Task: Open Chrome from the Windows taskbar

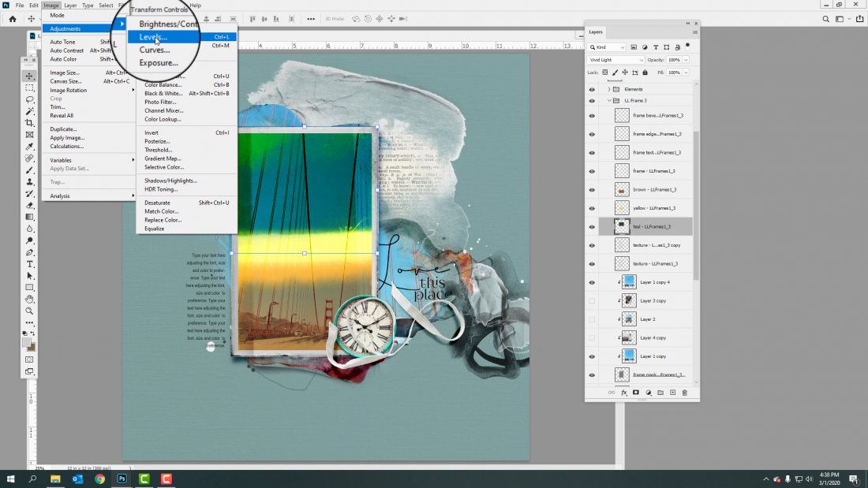Action: tap(99, 479)
